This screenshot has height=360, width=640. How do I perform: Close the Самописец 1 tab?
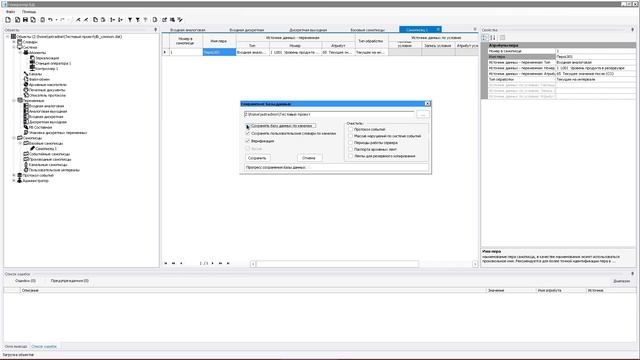click(438, 29)
